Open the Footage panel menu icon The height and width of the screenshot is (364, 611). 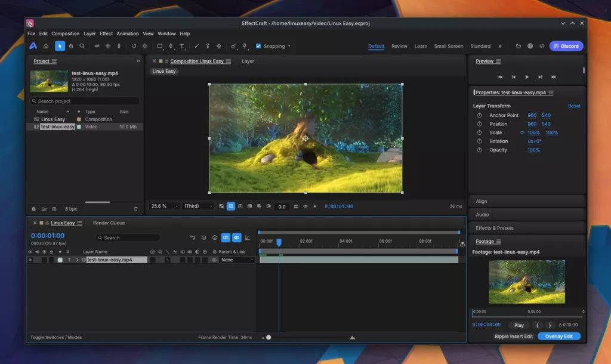[499, 241]
